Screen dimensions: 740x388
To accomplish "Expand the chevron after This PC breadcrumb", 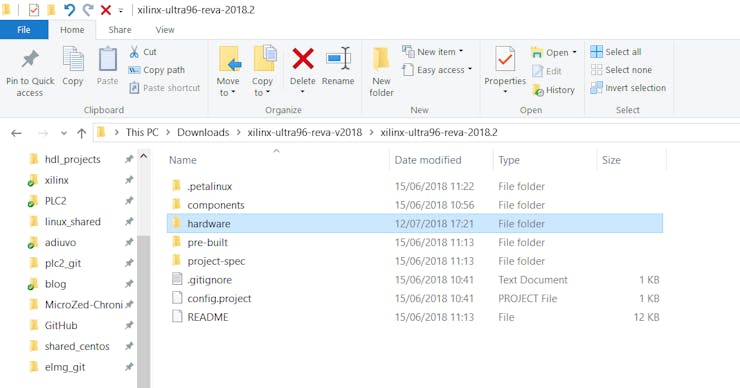I will point(168,133).
